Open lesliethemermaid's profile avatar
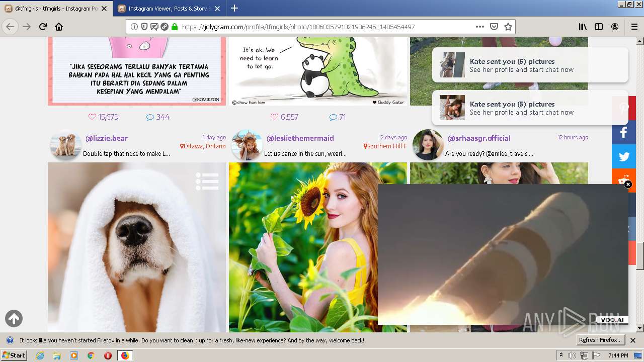Image resolution: width=644 pixels, height=362 pixels. (x=247, y=145)
